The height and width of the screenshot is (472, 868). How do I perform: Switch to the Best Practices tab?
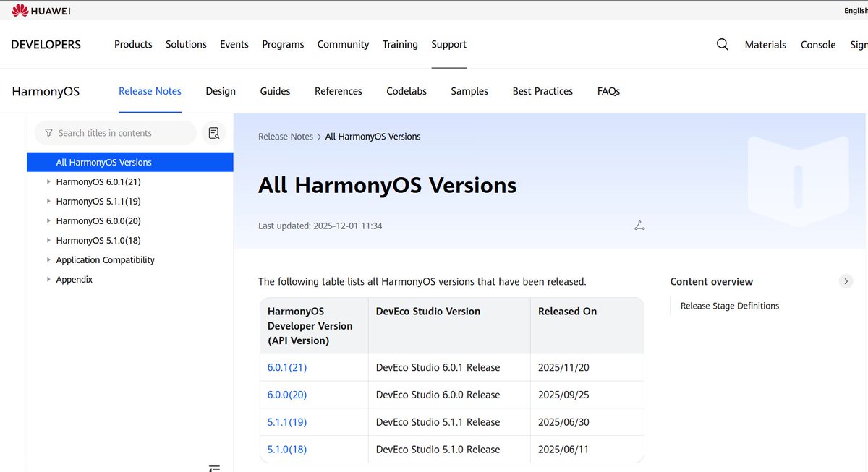coord(542,91)
